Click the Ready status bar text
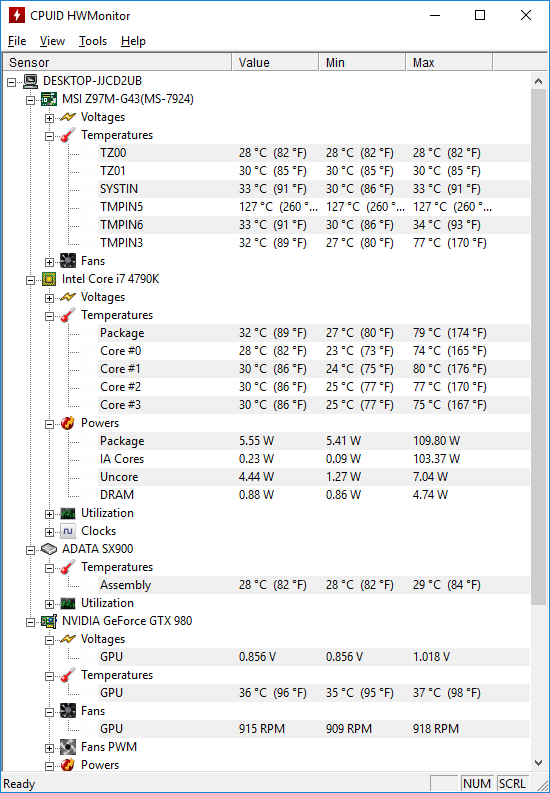 [19, 784]
